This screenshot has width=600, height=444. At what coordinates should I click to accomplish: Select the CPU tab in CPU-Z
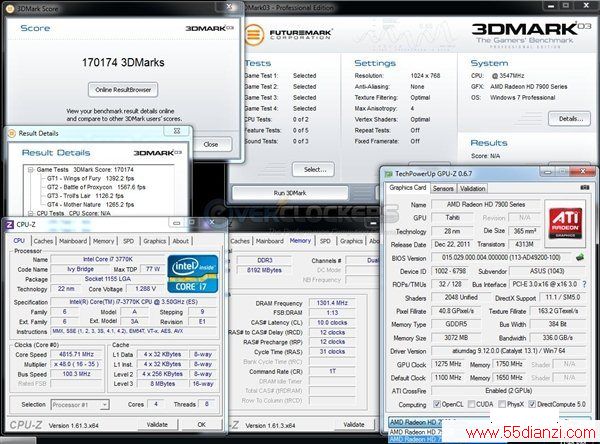pyautogui.click(x=19, y=241)
